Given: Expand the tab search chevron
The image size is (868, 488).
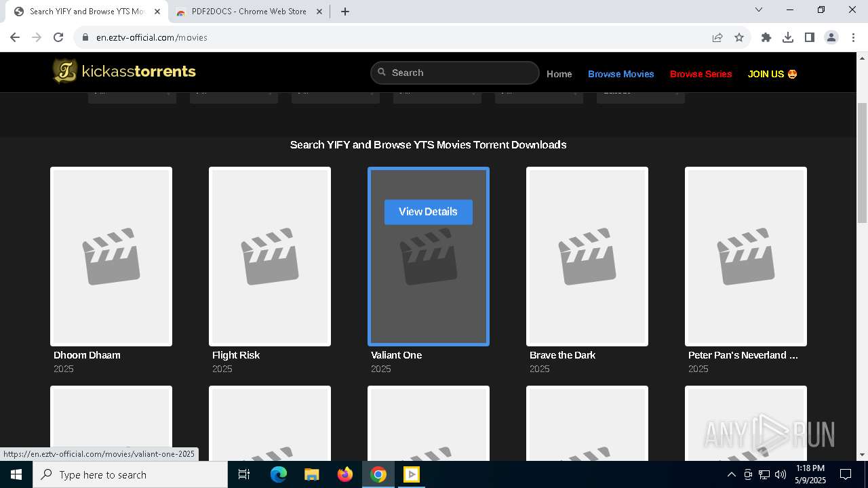Looking at the screenshot, I should pos(759,9).
